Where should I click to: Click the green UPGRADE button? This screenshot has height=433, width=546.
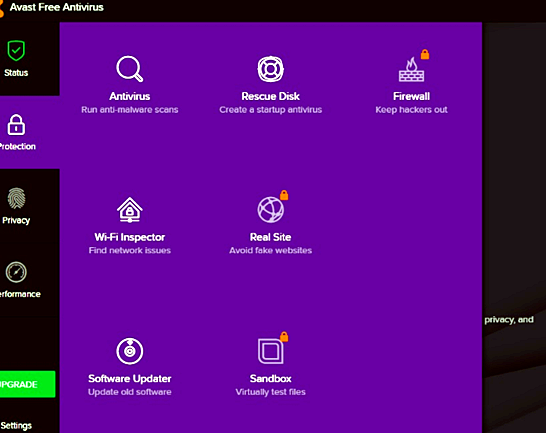click(28, 384)
